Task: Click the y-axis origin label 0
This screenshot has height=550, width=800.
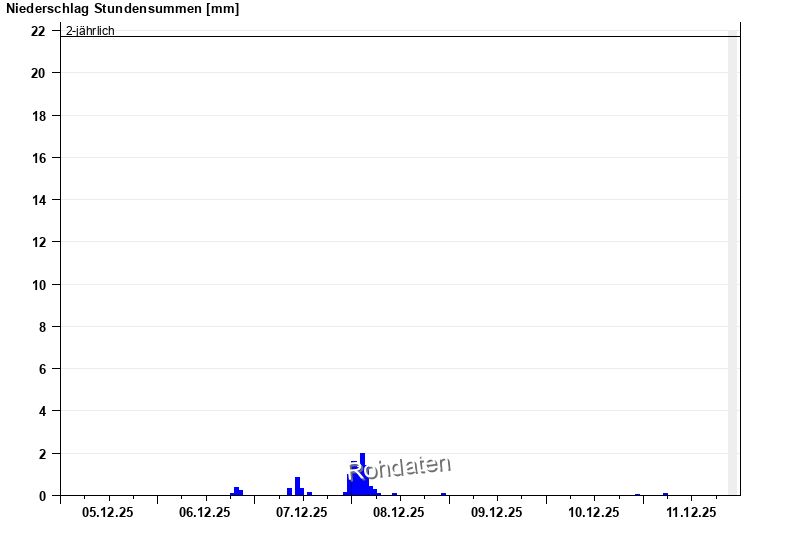Action: point(42,496)
